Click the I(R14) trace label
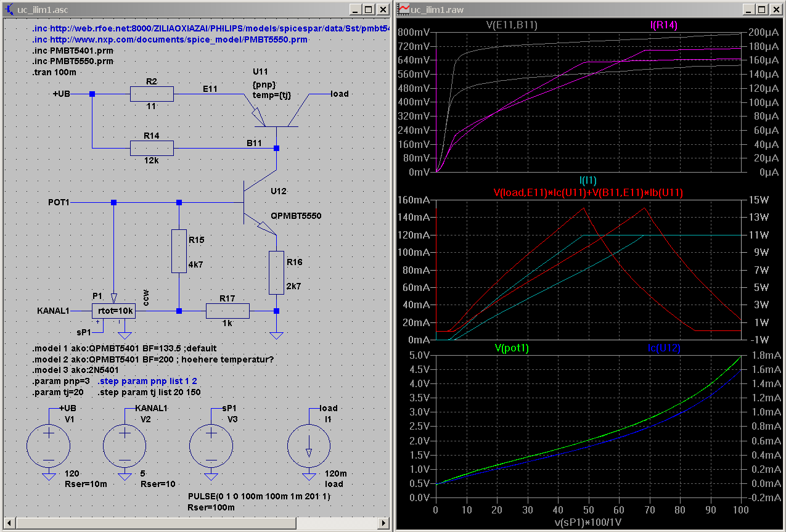The height and width of the screenshot is (532, 786). 663,25
